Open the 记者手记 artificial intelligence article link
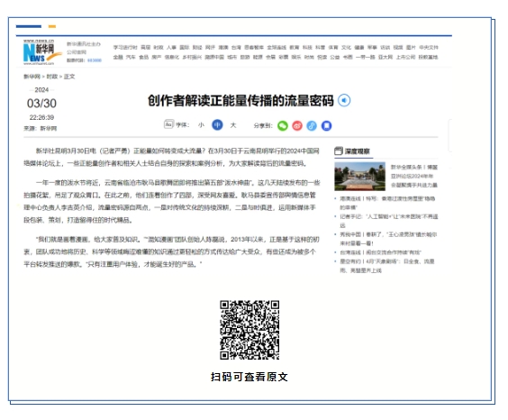The width and height of the screenshot is (508, 420). (x=389, y=221)
